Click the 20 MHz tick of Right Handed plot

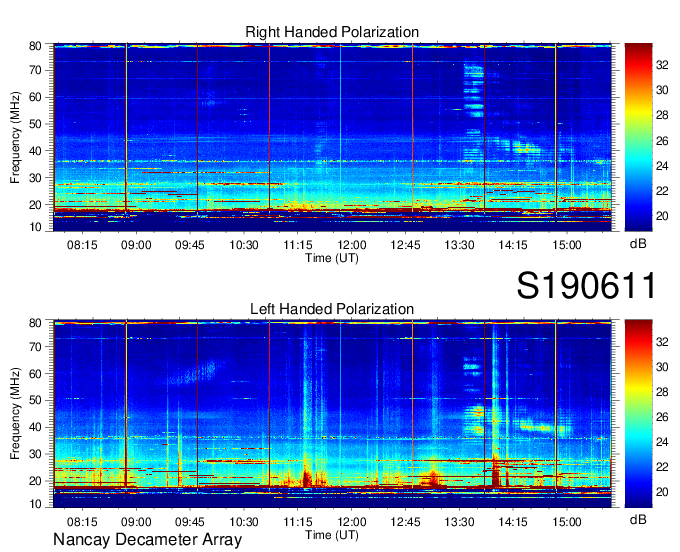[x=36, y=205]
